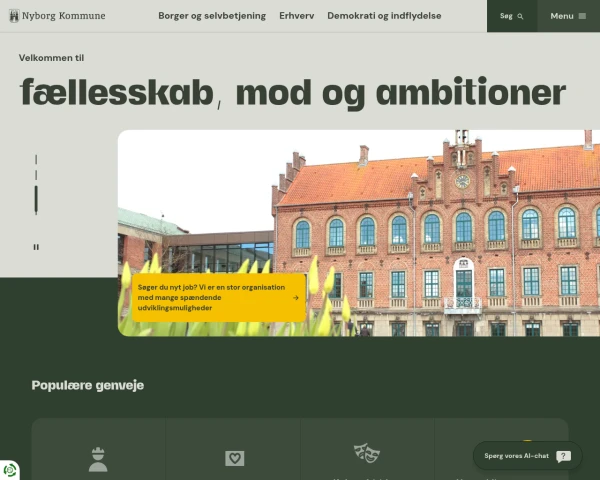Image resolution: width=600 pixels, height=480 pixels.
Task: Open Demokrati og indflydelse menu
Action: point(384,16)
